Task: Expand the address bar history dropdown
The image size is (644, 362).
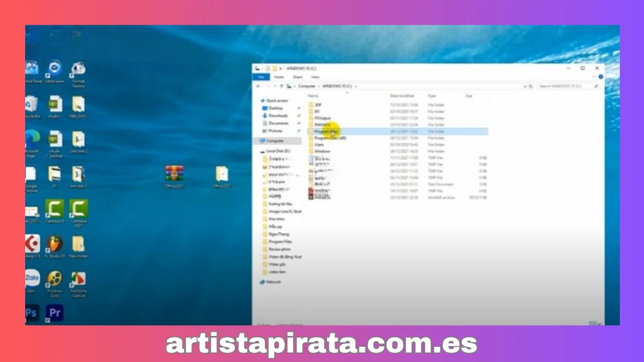Action: point(525,86)
